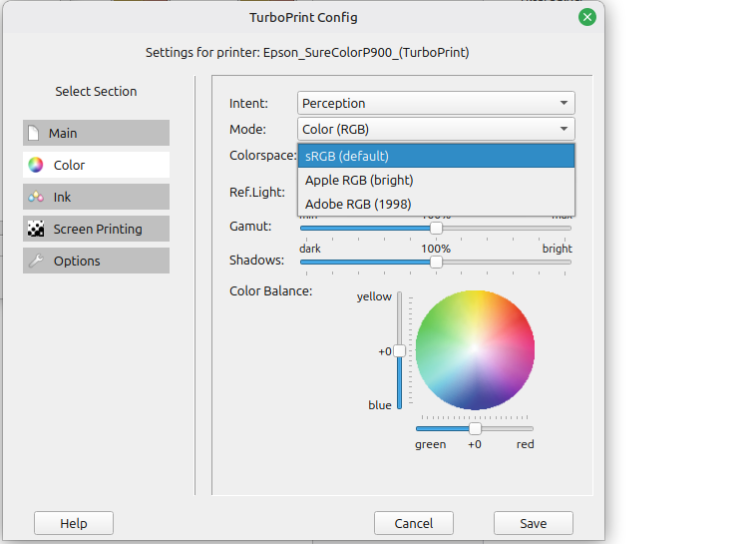Close the TurboPrint Config dialog
This screenshot has width=756, height=544.
point(586,17)
